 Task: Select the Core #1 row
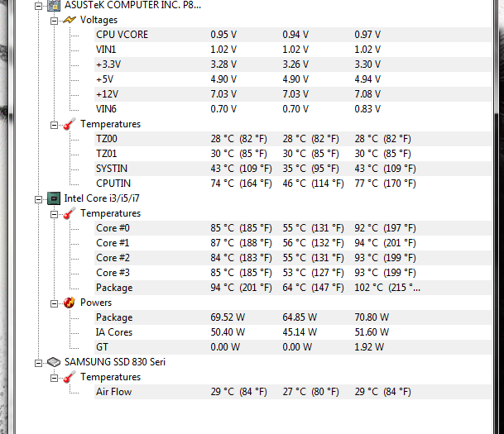[293, 243]
